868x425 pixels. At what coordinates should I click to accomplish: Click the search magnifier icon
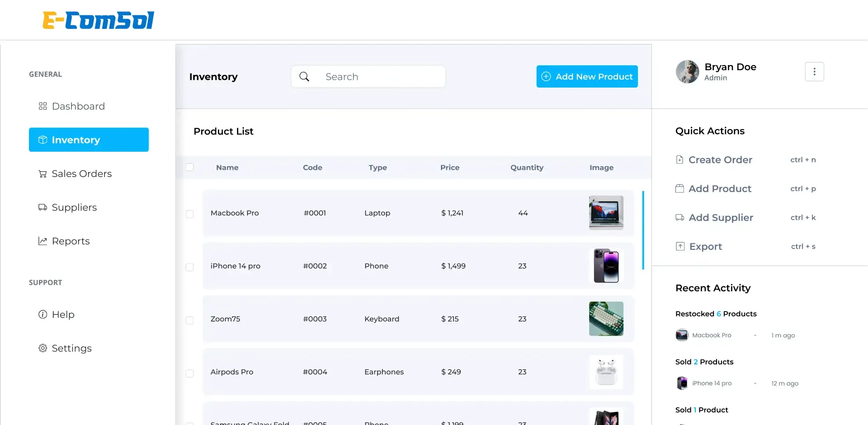point(305,77)
